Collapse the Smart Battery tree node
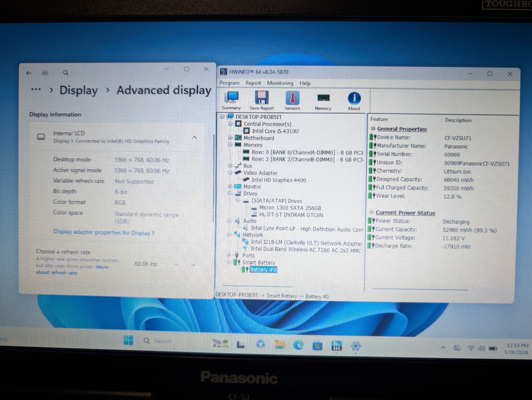 tap(229, 262)
